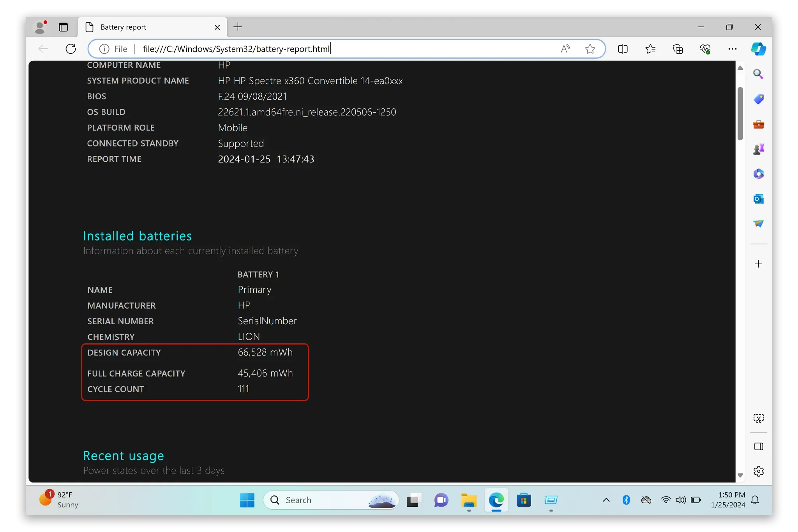798x532 pixels.
Task: Open the Read aloud icon in the address bar
Action: pos(565,49)
